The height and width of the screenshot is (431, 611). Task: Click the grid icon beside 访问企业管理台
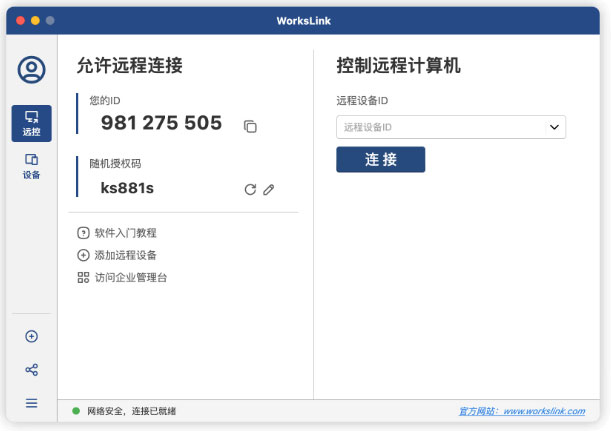83,277
